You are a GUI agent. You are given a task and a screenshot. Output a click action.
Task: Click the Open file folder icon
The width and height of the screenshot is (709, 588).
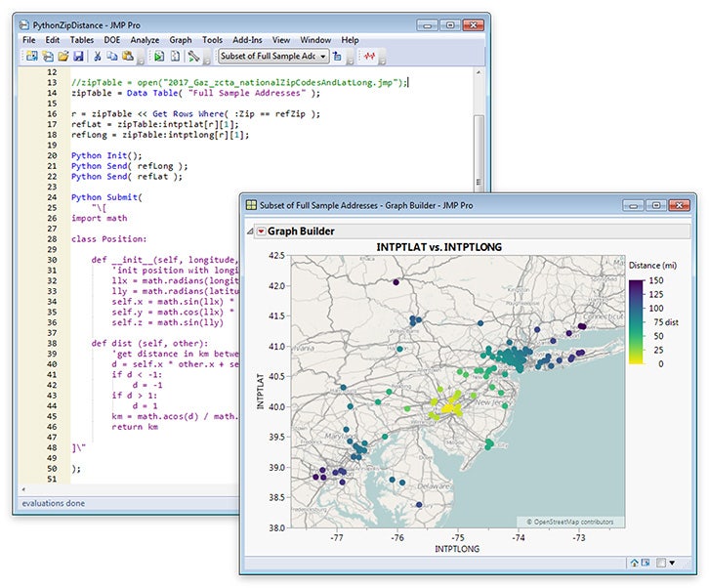tap(63, 57)
